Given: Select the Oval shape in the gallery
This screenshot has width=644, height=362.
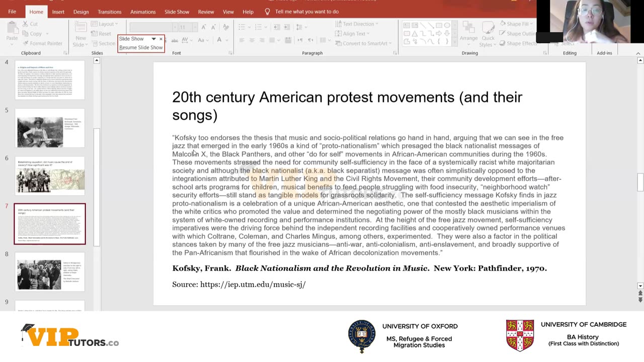Looking at the screenshot, I should 447,25.
